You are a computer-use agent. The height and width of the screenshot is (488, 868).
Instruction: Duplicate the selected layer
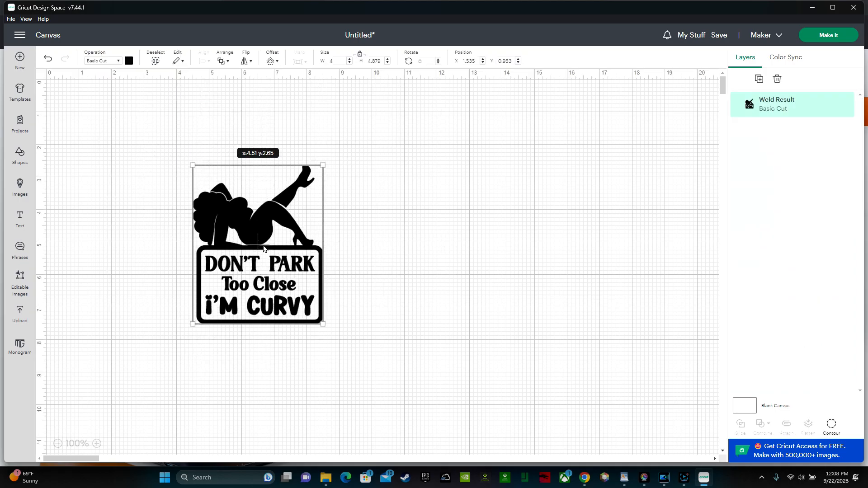759,79
